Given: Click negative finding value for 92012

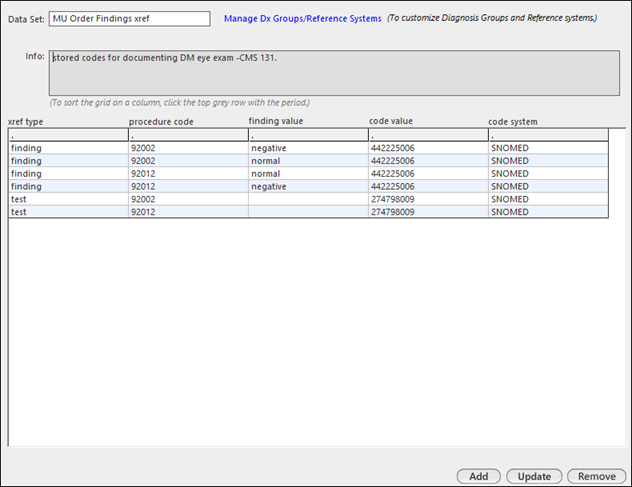Looking at the screenshot, I should click(x=308, y=187).
